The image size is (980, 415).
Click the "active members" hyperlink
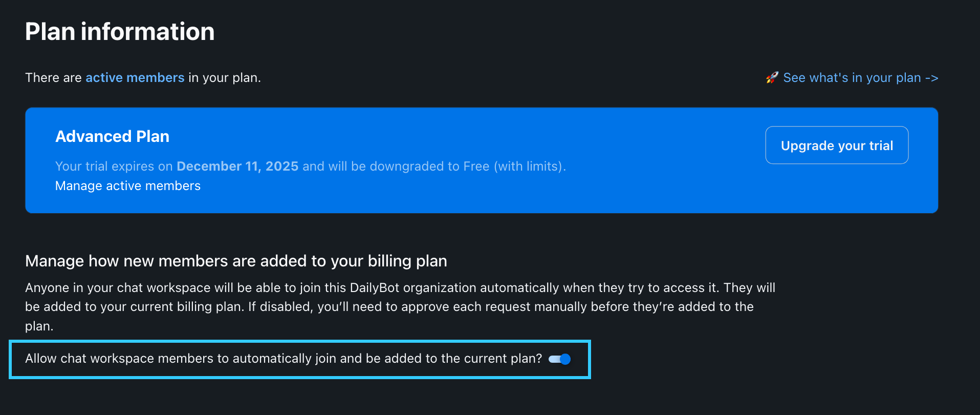click(x=135, y=78)
